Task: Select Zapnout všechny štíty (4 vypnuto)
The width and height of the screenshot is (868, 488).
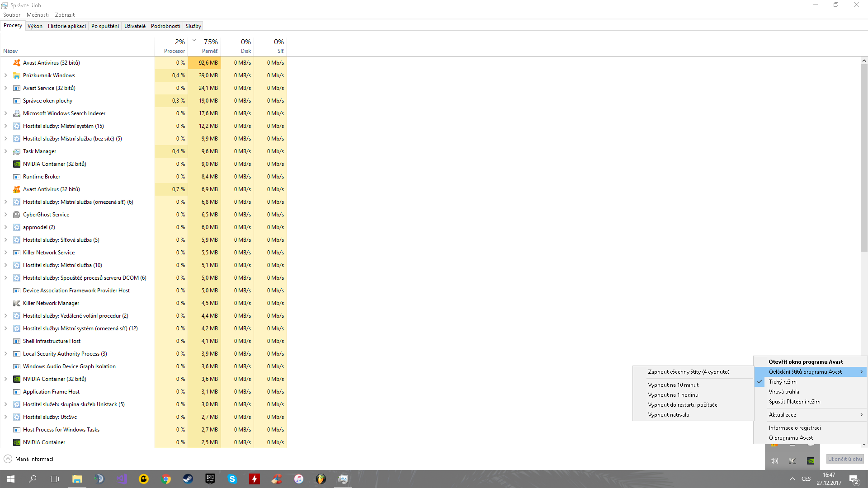Action: coord(693,372)
